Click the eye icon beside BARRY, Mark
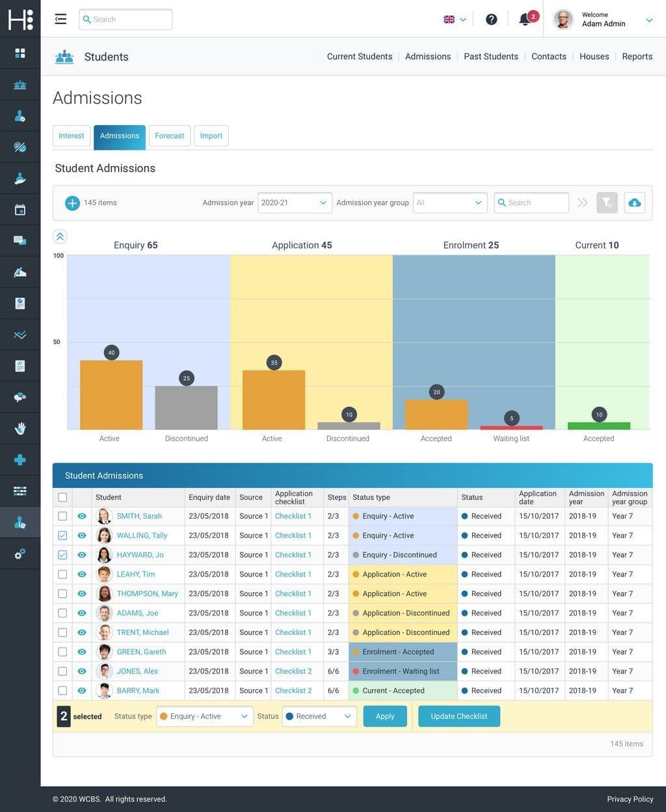 pos(81,690)
